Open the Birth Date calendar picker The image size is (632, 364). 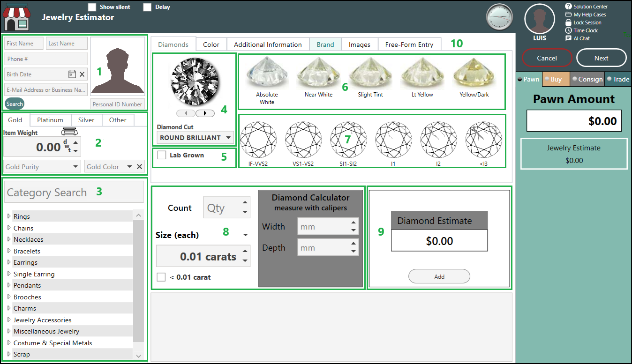coord(72,74)
